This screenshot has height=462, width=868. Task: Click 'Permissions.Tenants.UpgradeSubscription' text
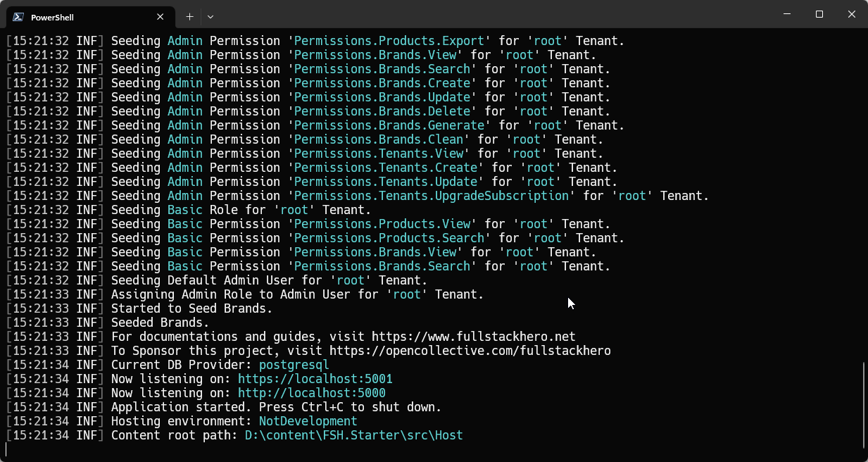[x=431, y=196]
